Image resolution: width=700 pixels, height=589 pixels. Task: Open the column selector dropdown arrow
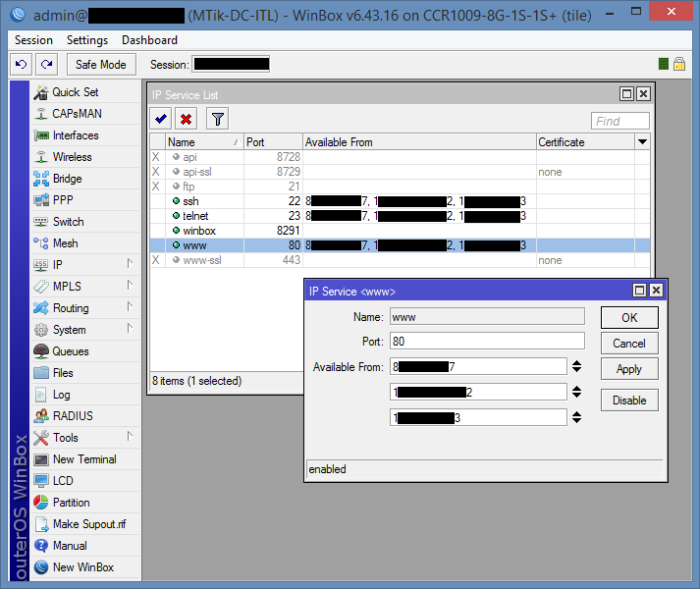pos(642,142)
